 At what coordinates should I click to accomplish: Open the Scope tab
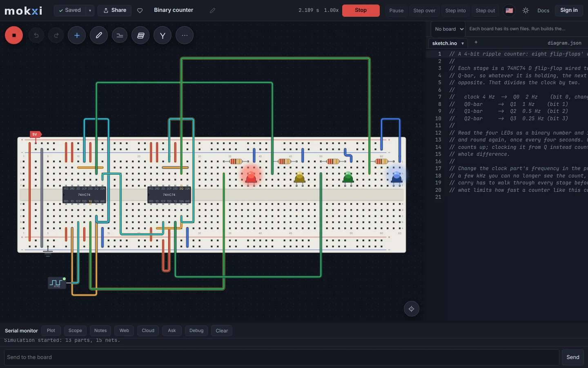point(75,331)
